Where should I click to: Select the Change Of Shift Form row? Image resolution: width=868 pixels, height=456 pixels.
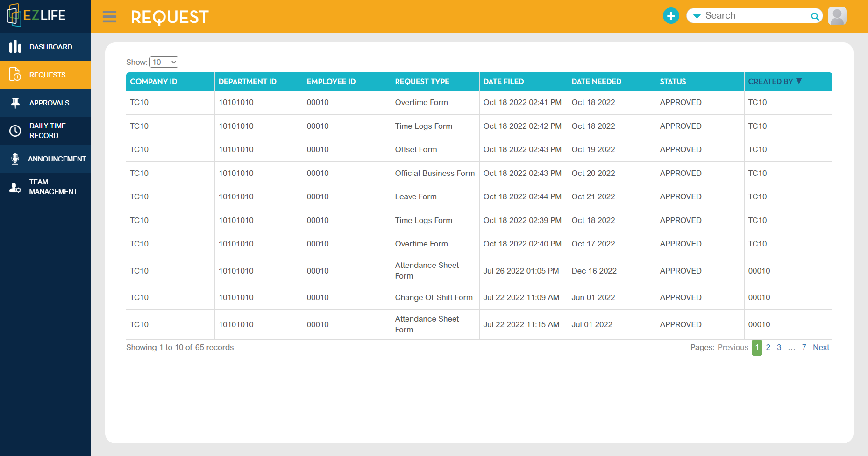(479, 297)
